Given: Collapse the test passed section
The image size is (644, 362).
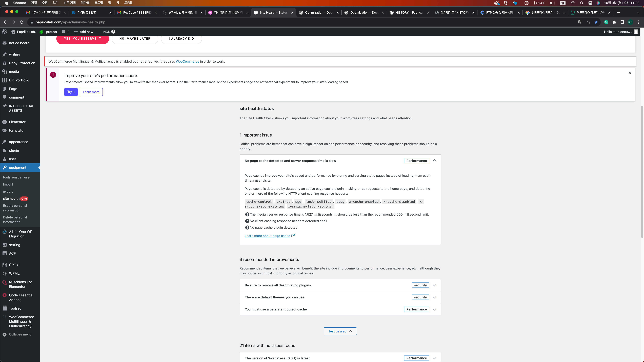Looking at the screenshot, I should point(340,331).
